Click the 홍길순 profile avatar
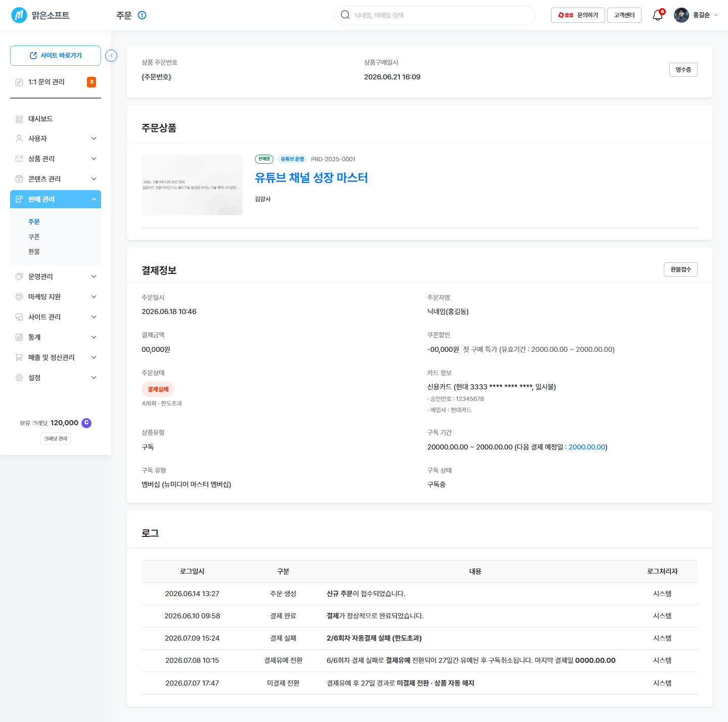This screenshot has width=728, height=722. 681,15
